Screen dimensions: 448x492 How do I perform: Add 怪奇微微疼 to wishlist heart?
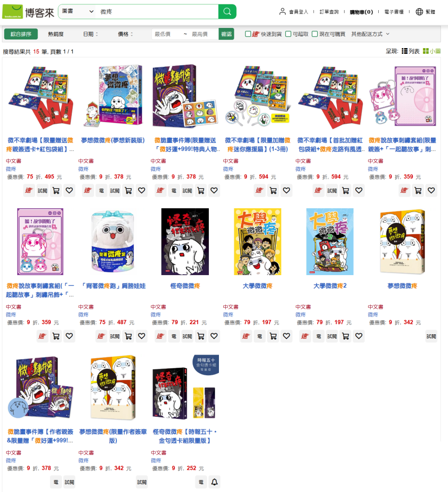[x=214, y=336]
